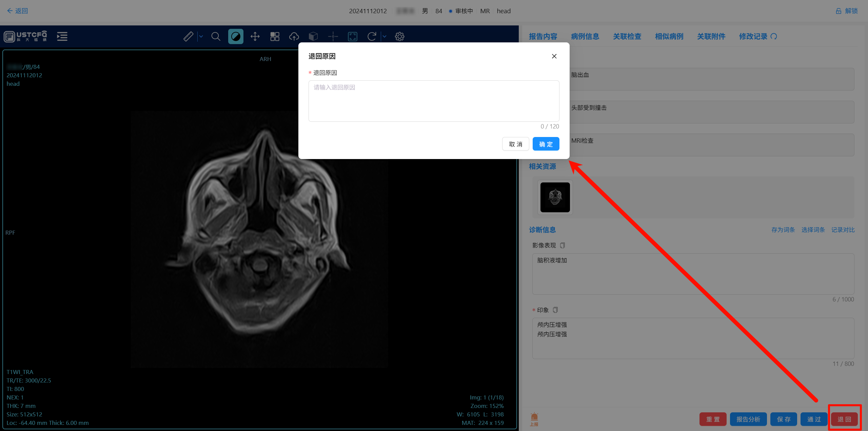Image resolution: width=868 pixels, height=431 pixels.
Task: Click the blue 确定 button
Action: pos(546,144)
